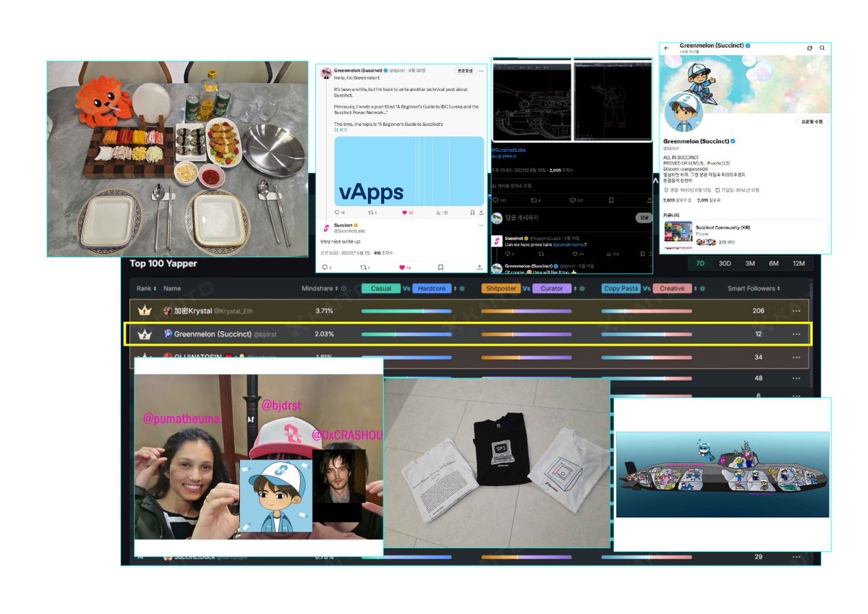Bookmark the dark-mode tank drawing post
This screenshot has height=614, width=868.
click(x=611, y=200)
